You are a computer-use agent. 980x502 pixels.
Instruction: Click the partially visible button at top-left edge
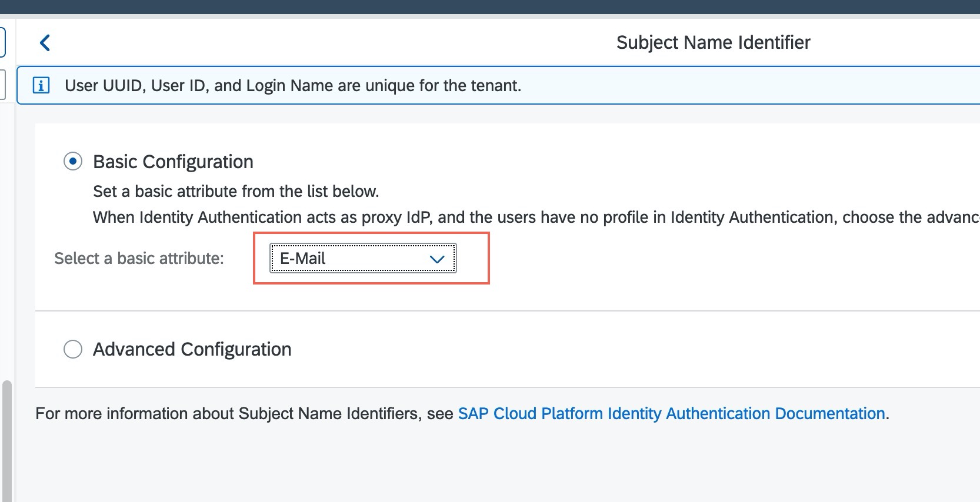point(2,42)
